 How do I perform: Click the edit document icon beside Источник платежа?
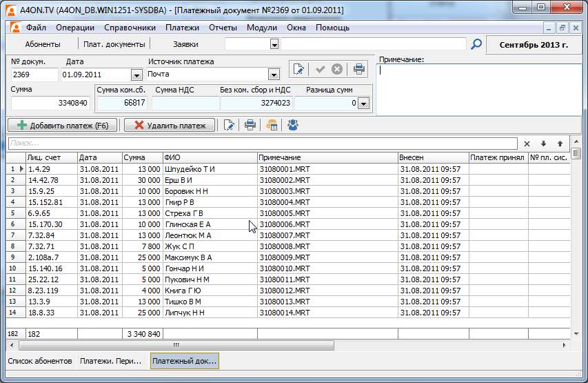298,69
